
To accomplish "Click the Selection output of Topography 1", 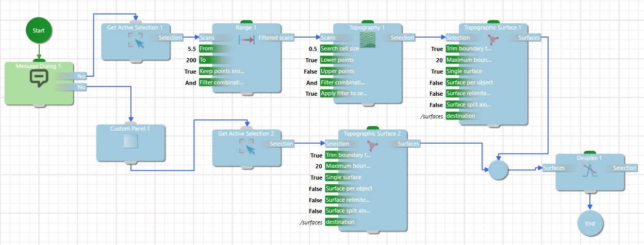I will click(x=400, y=38).
